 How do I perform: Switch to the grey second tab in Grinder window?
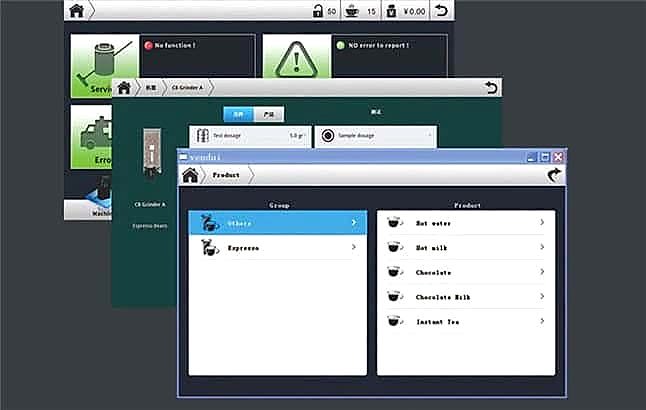click(x=269, y=114)
